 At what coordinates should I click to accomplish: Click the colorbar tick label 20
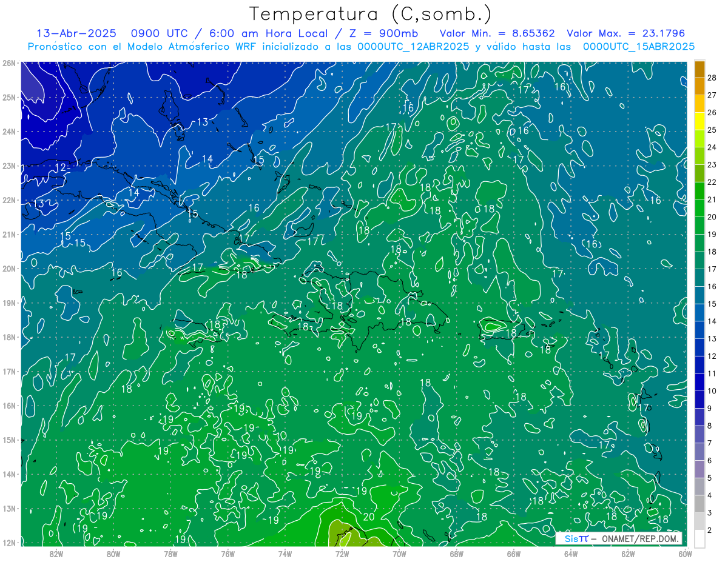(x=712, y=217)
